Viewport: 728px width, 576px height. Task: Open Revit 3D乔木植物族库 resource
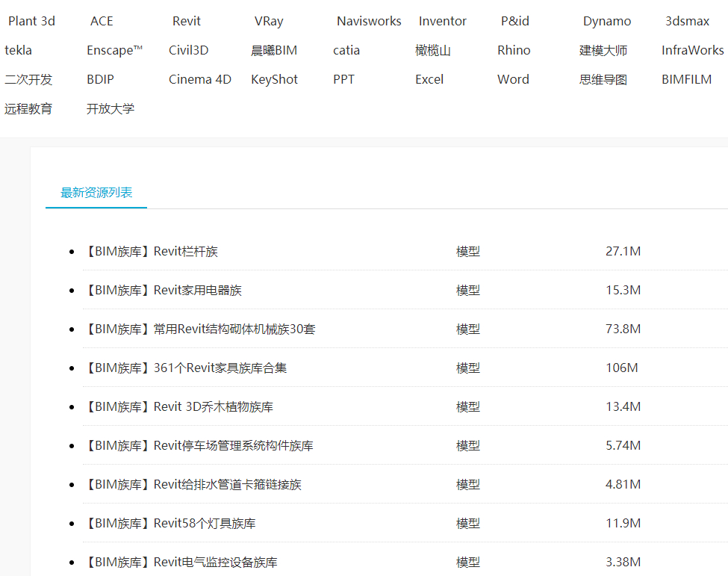click(x=178, y=407)
